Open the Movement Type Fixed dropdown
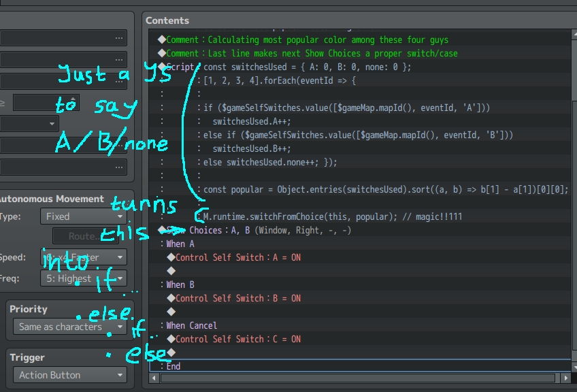The image size is (577, 392). [x=84, y=216]
